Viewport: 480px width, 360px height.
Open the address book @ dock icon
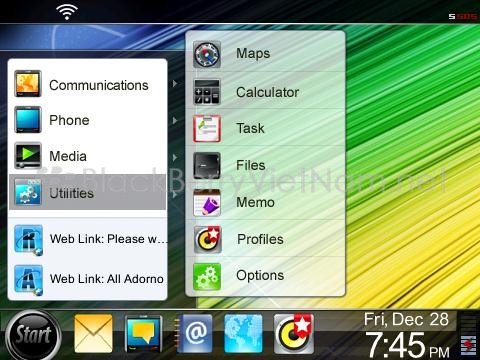(x=194, y=333)
